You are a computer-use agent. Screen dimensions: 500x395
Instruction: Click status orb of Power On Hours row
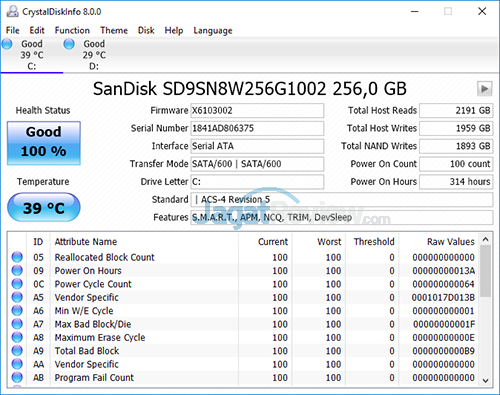tap(17, 270)
